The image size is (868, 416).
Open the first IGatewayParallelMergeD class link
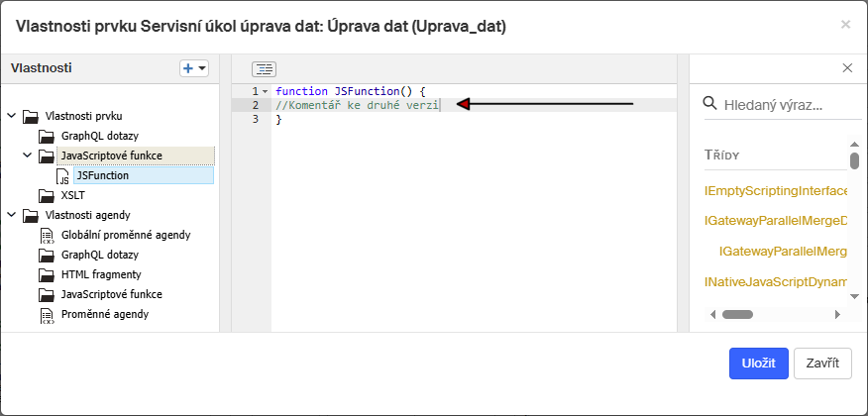tap(776, 221)
